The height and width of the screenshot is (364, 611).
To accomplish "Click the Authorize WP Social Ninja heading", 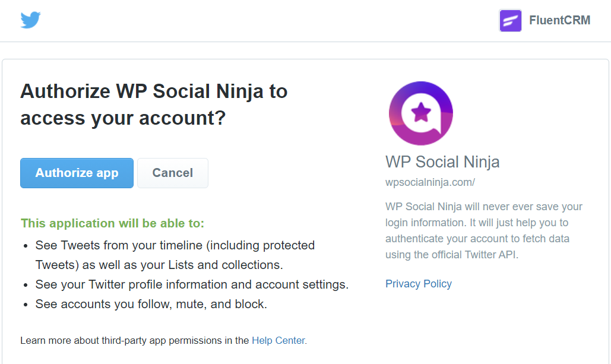I will click(x=154, y=105).
